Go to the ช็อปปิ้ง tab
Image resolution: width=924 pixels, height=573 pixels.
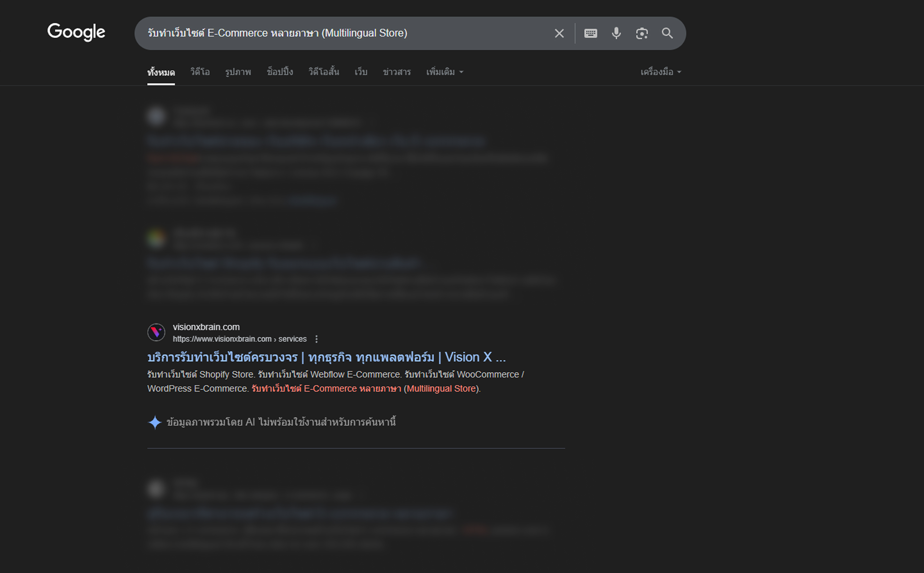click(x=280, y=72)
